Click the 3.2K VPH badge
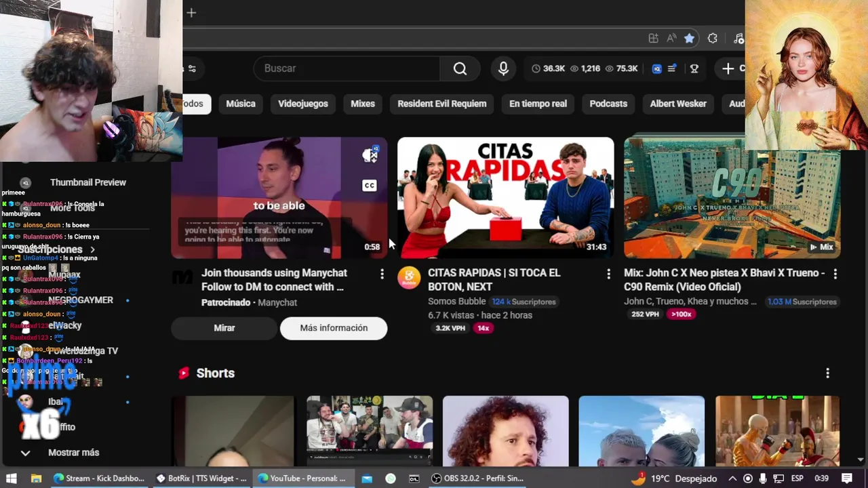 tap(450, 328)
